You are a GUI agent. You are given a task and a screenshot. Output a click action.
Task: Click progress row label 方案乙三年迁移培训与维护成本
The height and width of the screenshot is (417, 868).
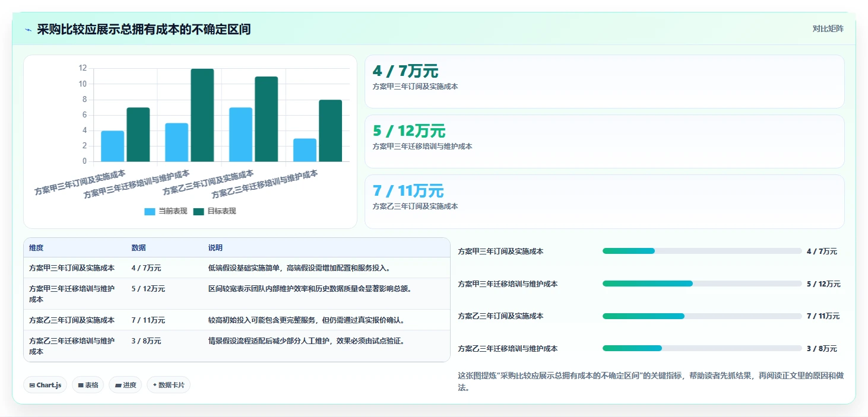click(x=508, y=349)
